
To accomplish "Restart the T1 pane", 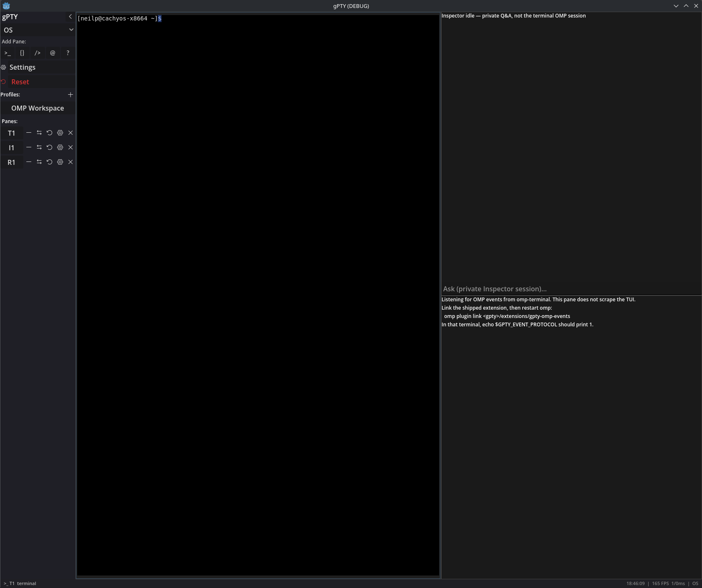I will (50, 133).
